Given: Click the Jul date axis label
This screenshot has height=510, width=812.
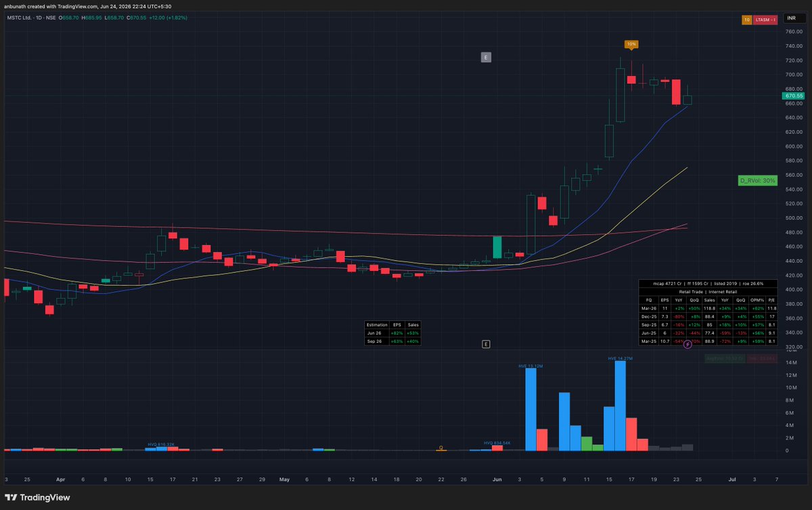Looking at the screenshot, I should pos(732,479).
